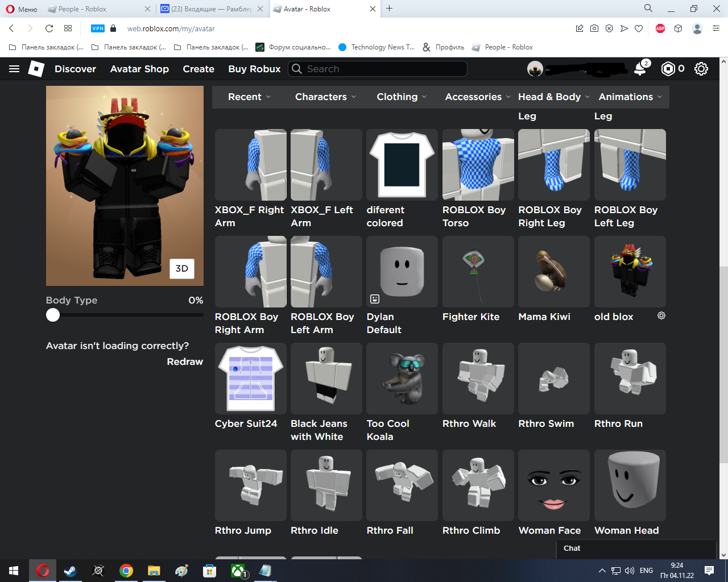The width and height of the screenshot is (728, 582).
Task: Open the Профиль bookmark
Action: click(444, 47)
